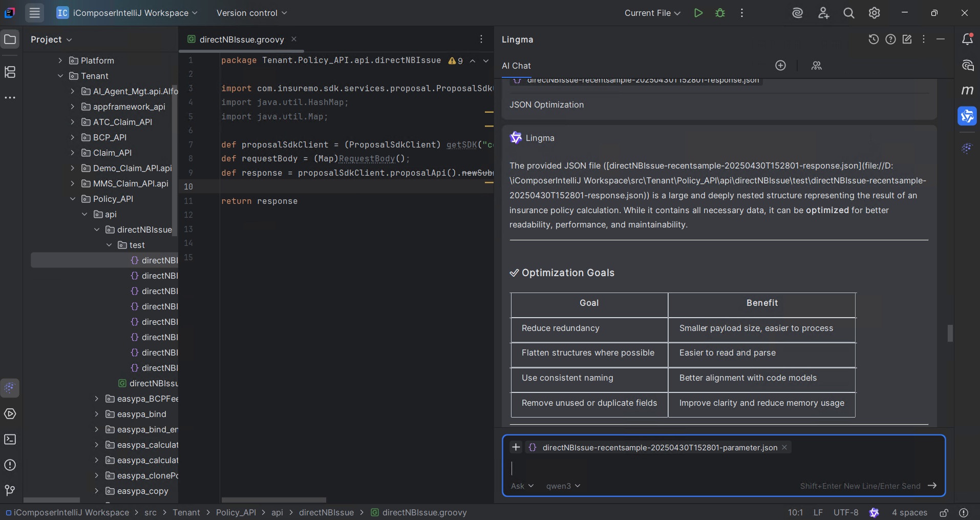The image size is (980, 520).
Task: Open IDE settings gear
Action: point(875,13)
